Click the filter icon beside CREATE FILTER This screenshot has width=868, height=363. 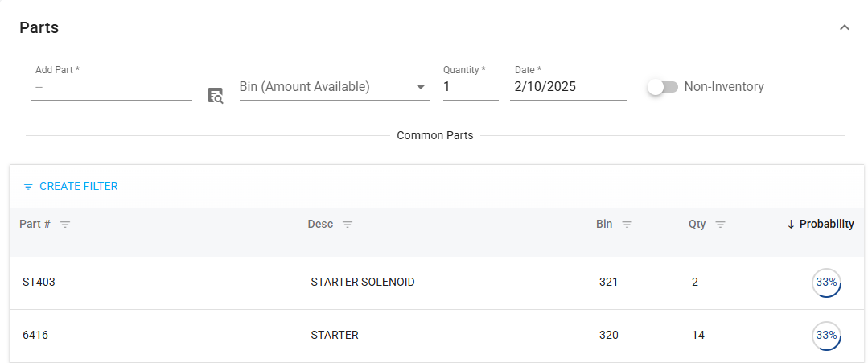coord(28,187)
